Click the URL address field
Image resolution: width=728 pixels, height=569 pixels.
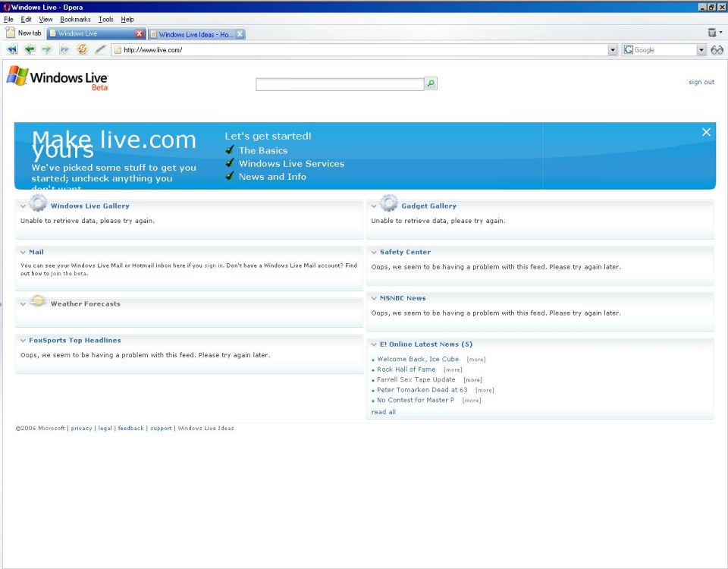[365, 50]
